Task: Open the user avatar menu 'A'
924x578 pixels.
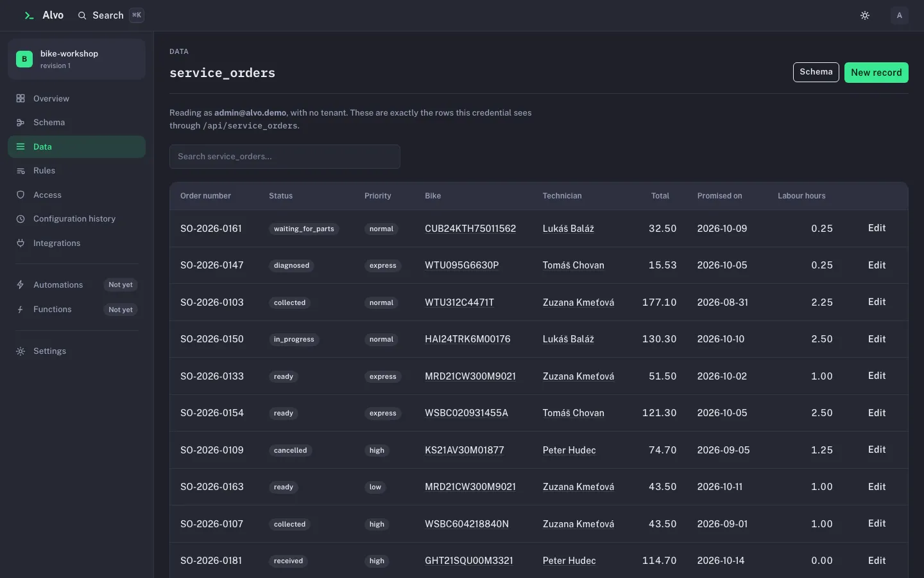Action: 900,15
